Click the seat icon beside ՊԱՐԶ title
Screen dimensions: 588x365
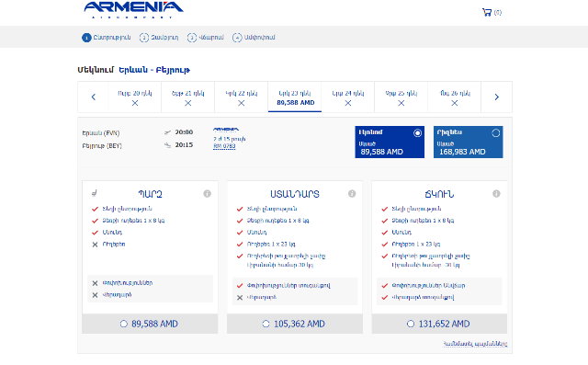click(94, 193)
